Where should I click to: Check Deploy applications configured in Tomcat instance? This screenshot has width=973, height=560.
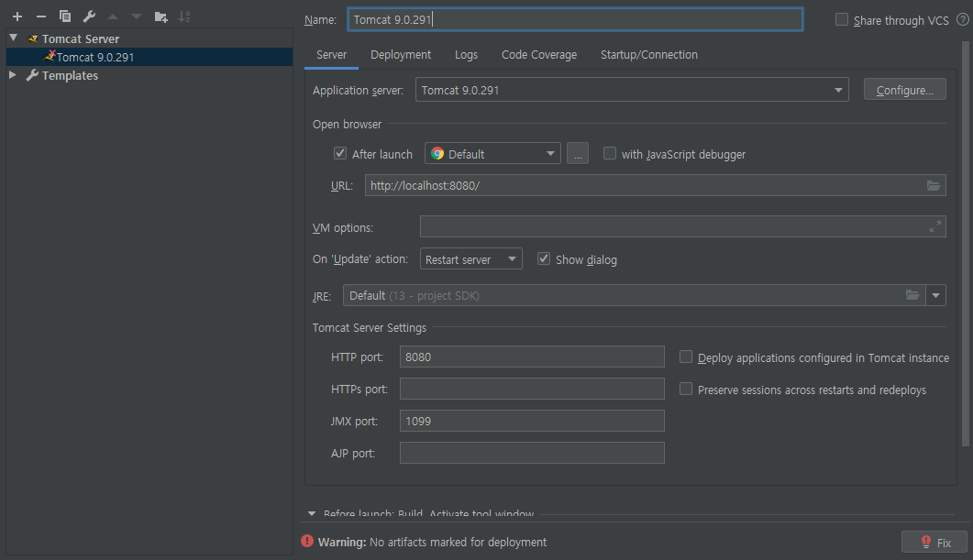[686, 357]
